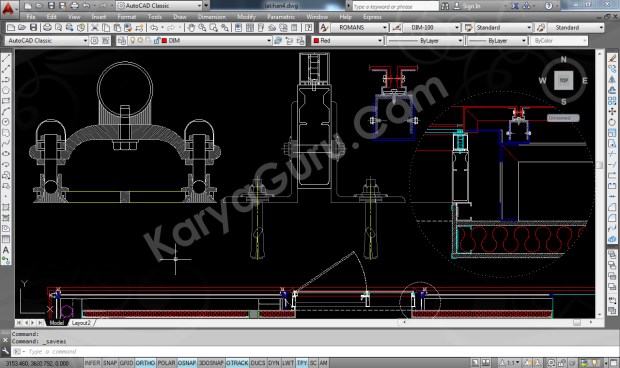Click N compass direction on ViewCube
This screenshot has height=368, width=620.
tap(563, 59)
